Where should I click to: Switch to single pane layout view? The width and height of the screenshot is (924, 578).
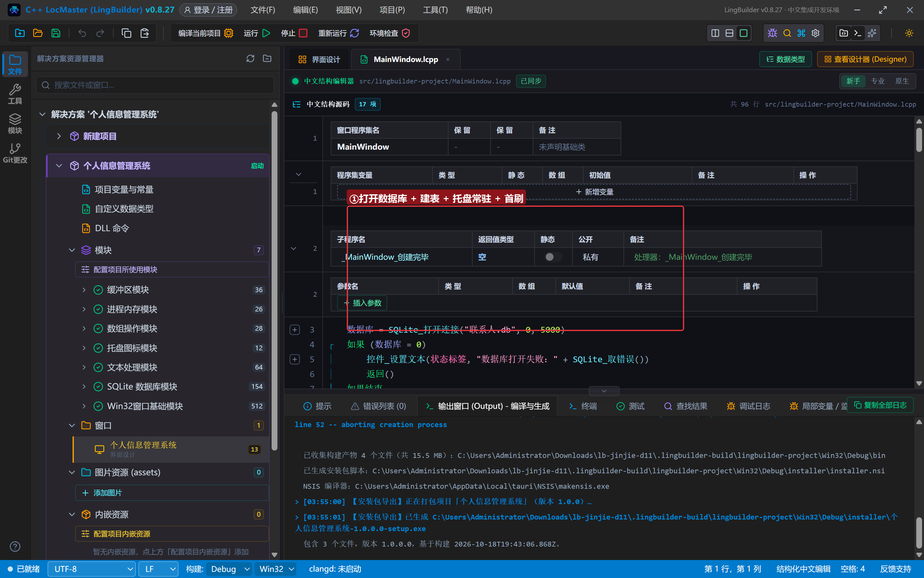pyautogui.click(x=743, y=33)
